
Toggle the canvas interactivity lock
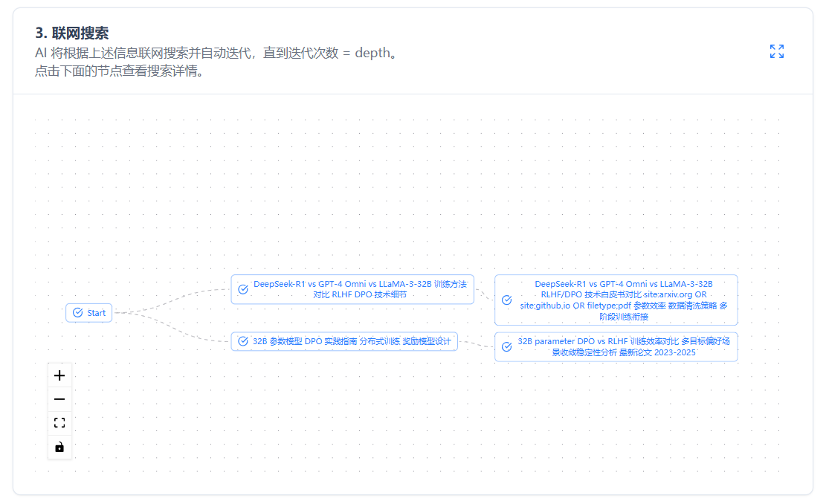point(59,447)
